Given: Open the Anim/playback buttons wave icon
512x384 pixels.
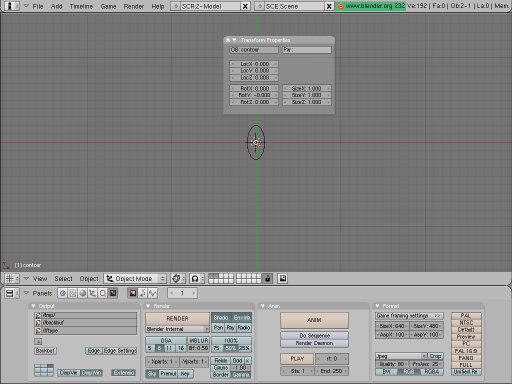Looking at the screenshot, I should click(153, 293).
